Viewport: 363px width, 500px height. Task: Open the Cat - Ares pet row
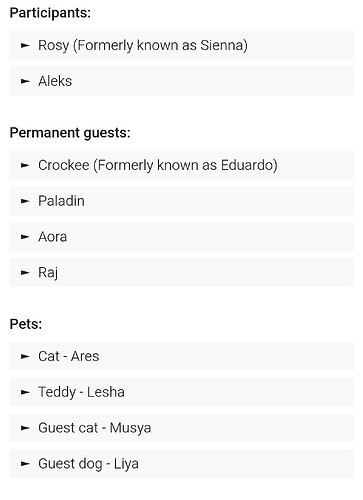coord(181,356)
